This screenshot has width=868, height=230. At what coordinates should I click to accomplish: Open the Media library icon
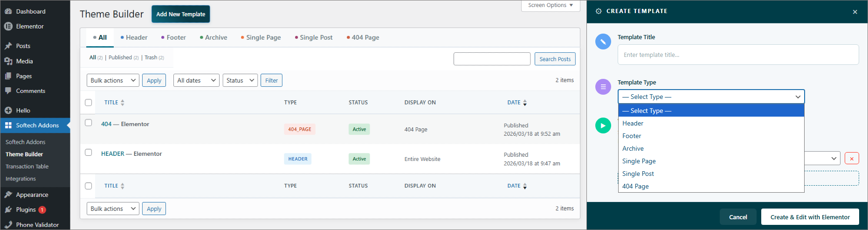[x=8, y=61]
